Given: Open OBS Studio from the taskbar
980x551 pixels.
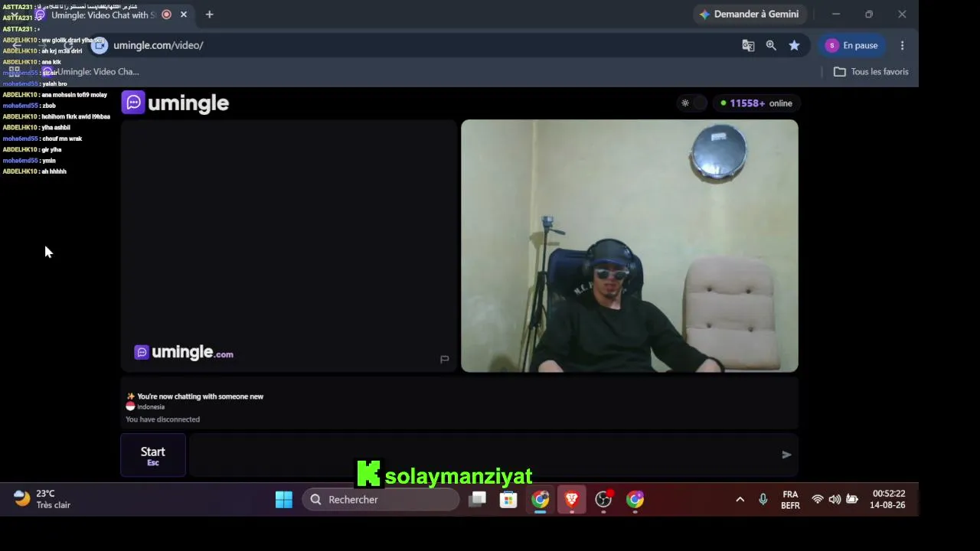Looking at the screenshot, I should tap(604, 500).
